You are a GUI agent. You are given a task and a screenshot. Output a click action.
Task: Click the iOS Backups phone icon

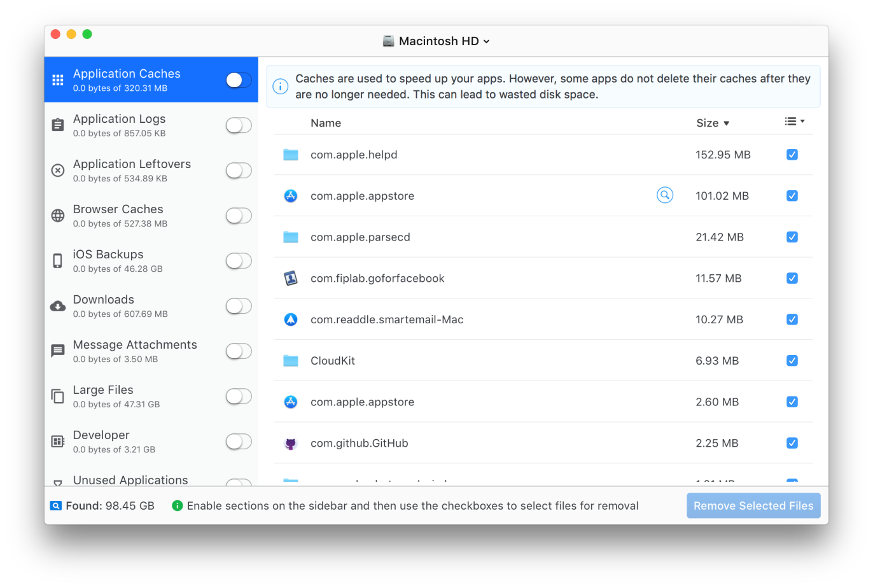point(58,261)
